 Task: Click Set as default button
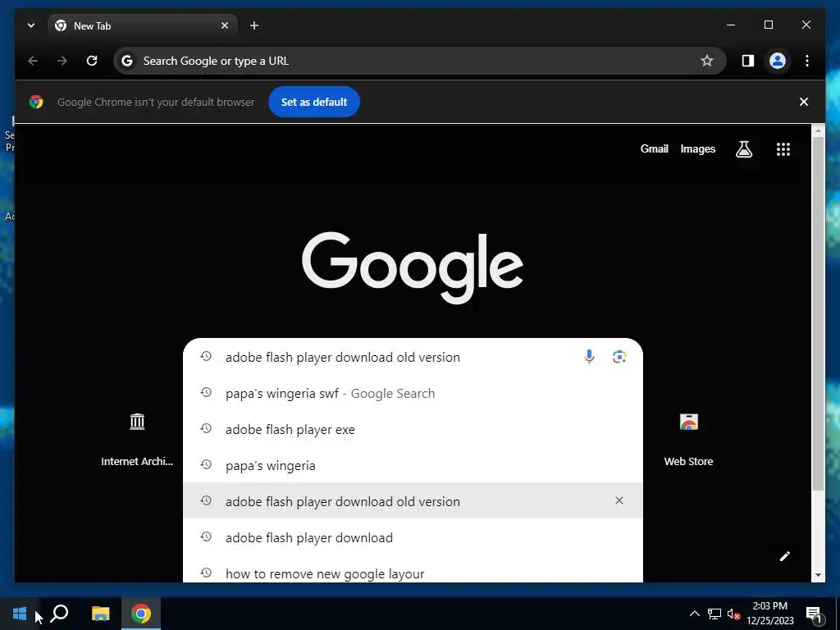314,102
